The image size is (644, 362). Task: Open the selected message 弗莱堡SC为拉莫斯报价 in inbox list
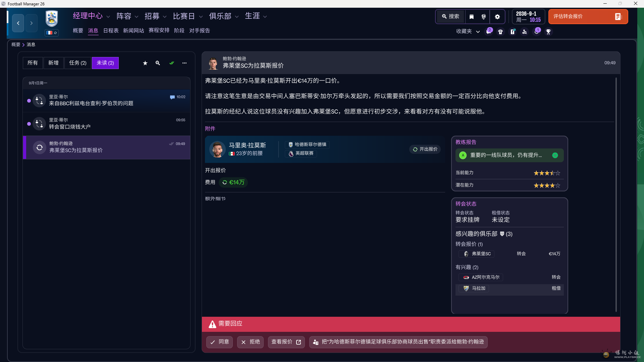(107, 147)
